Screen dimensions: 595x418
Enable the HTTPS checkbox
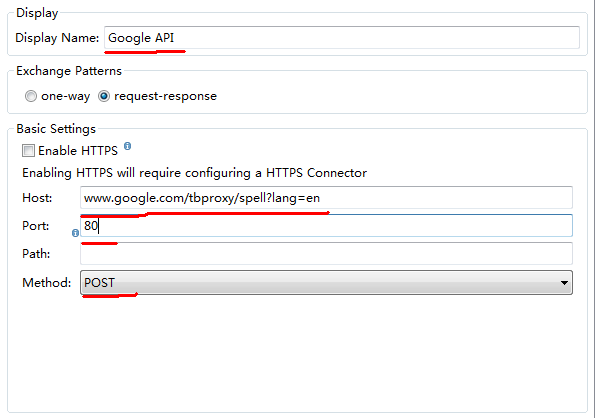pos(28,151)
